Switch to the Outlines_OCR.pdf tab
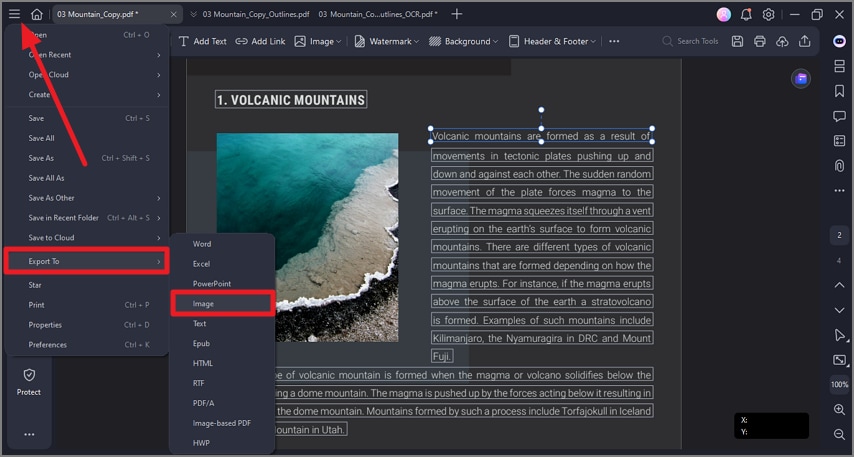The width and height of the screenshot is (854, 457). point(378,15)
